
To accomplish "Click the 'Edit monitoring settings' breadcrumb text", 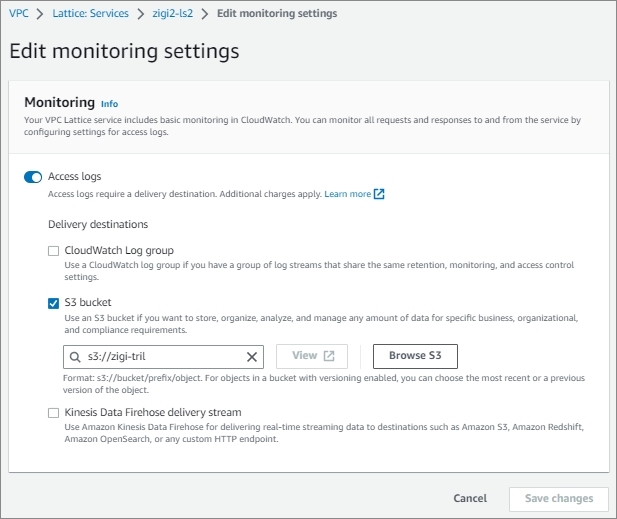I will [x=277, y=13].
